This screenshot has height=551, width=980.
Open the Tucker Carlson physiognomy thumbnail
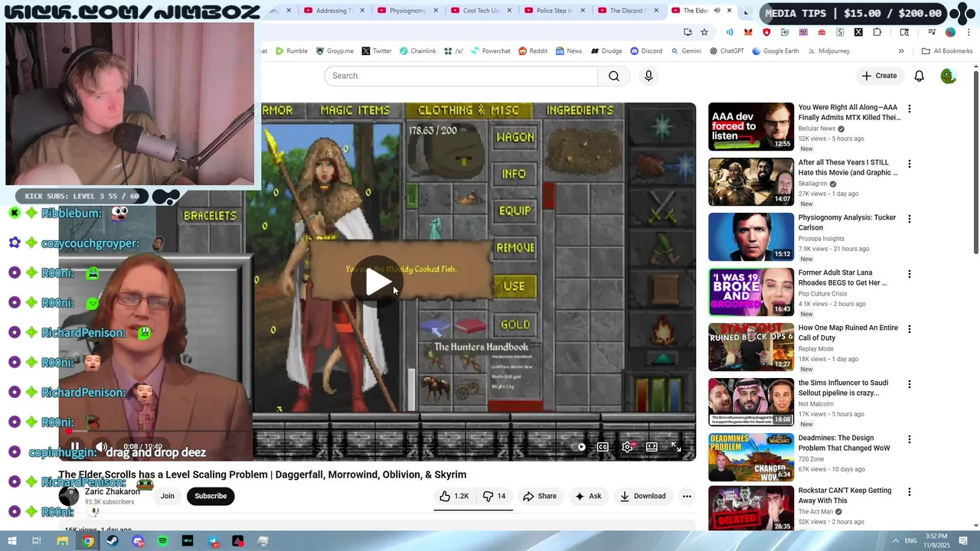tap(751, 236)
